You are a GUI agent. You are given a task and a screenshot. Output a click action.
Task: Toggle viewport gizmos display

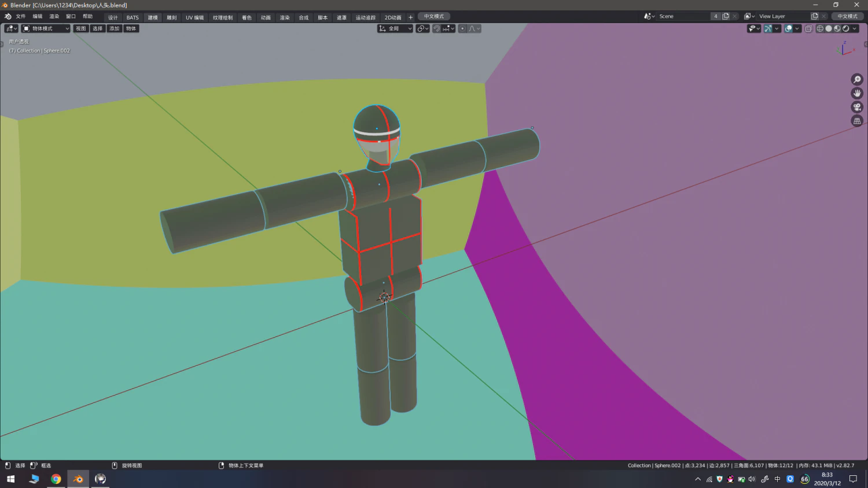coord(768,28)
